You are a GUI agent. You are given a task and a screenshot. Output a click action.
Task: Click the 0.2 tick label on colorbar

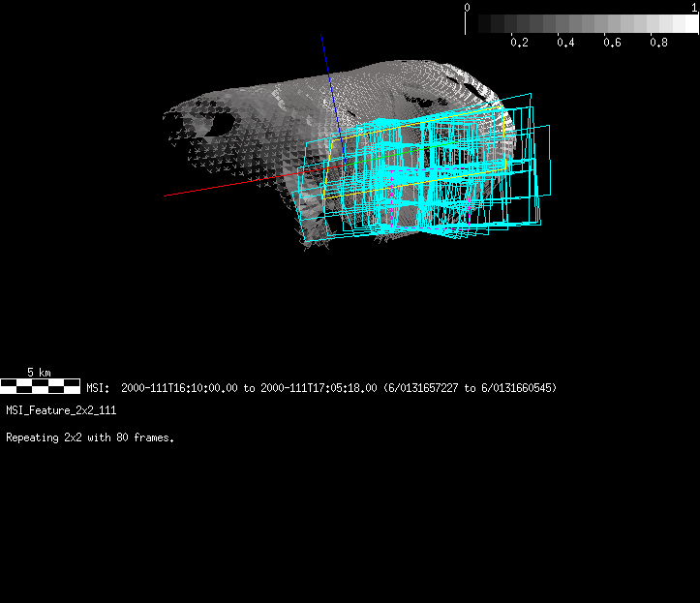coord(519,43)
